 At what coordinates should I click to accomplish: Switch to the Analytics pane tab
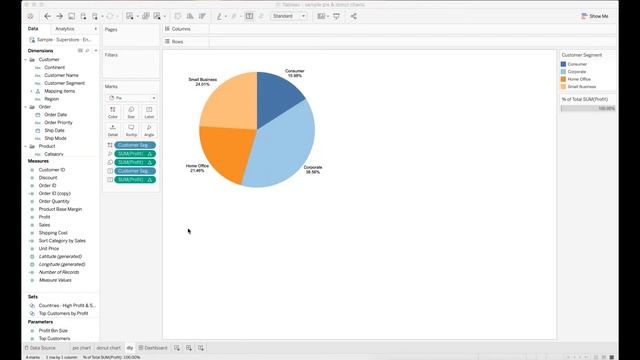[65, 29]
